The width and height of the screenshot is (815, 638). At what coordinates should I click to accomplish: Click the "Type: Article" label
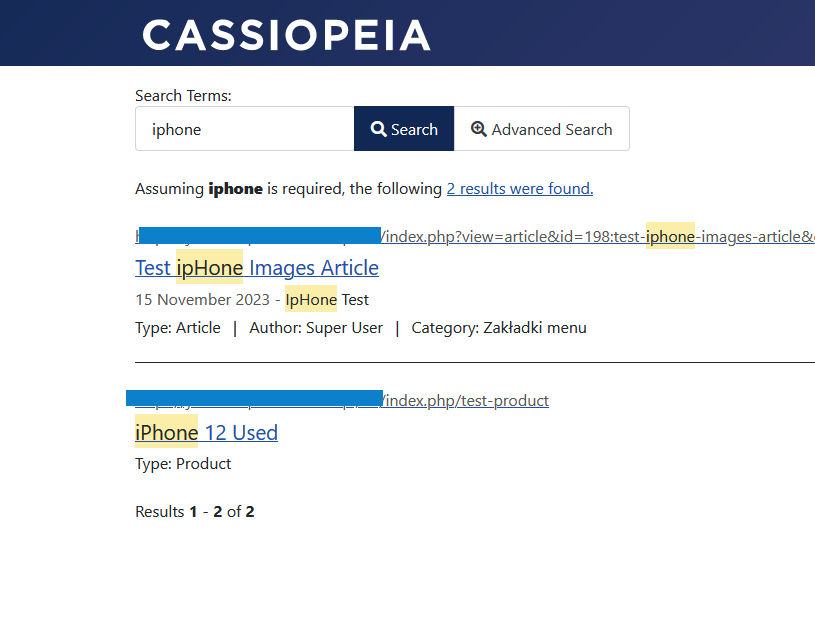click(177, 327)
